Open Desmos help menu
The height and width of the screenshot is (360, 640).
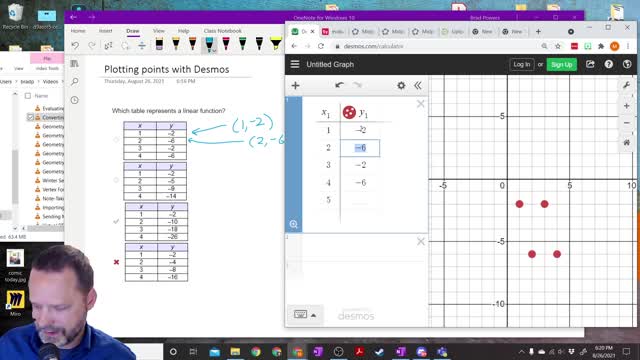pyautogui.click(x=609, y=64)
